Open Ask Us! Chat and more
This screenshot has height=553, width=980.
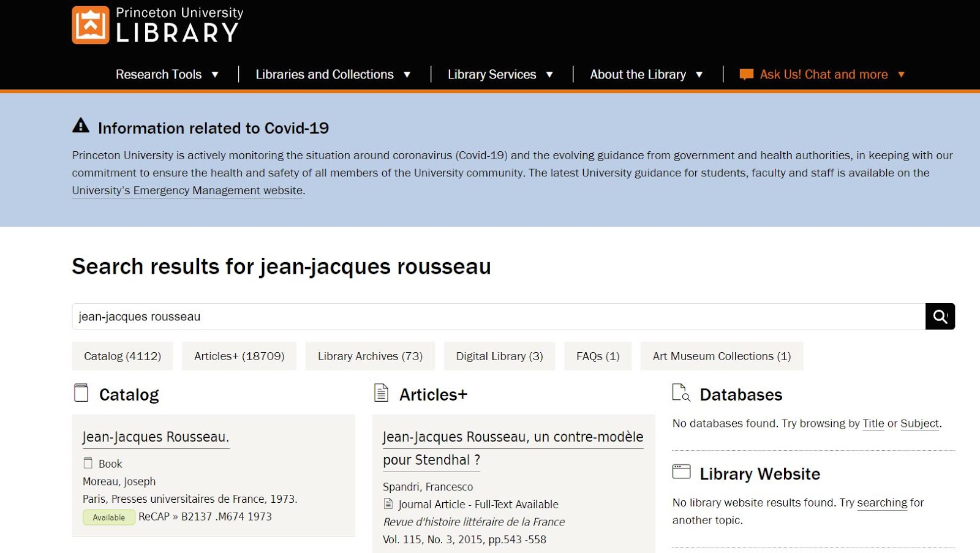824,75
